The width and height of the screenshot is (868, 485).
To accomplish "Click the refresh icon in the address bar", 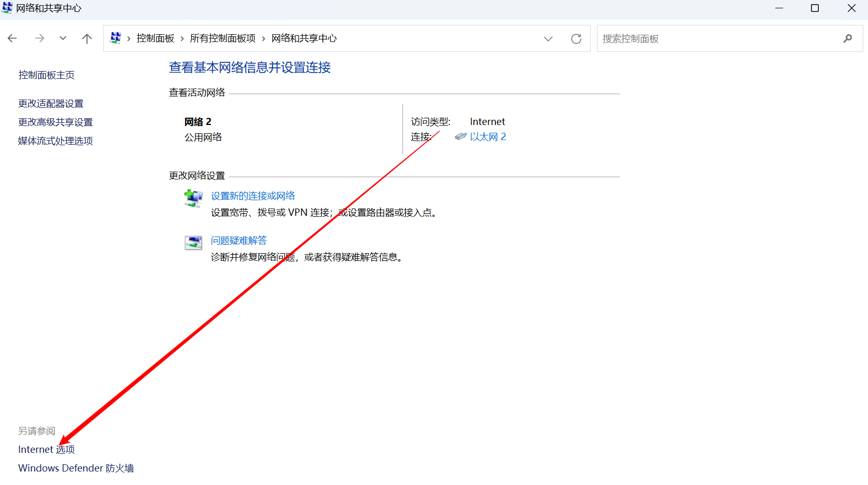I will point(576,38).
